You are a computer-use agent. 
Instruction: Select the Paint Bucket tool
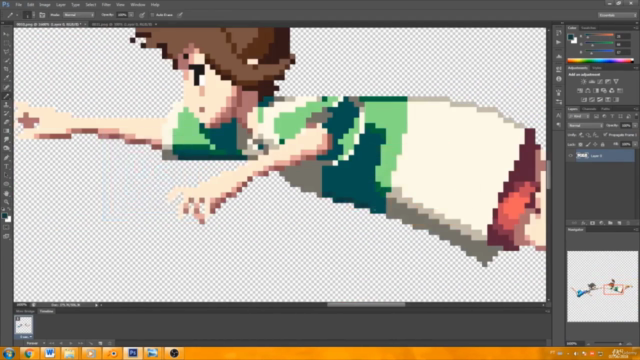pyautogui.click(x=7, y=131)
